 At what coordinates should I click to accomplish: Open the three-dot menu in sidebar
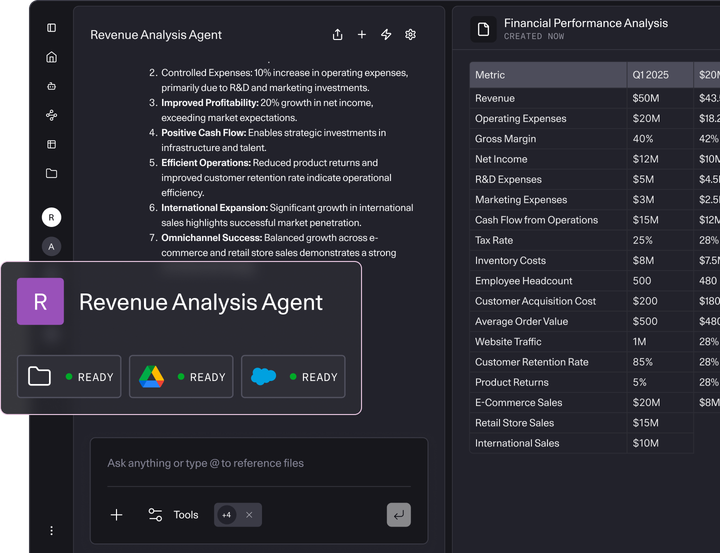[x=51, y=530]
